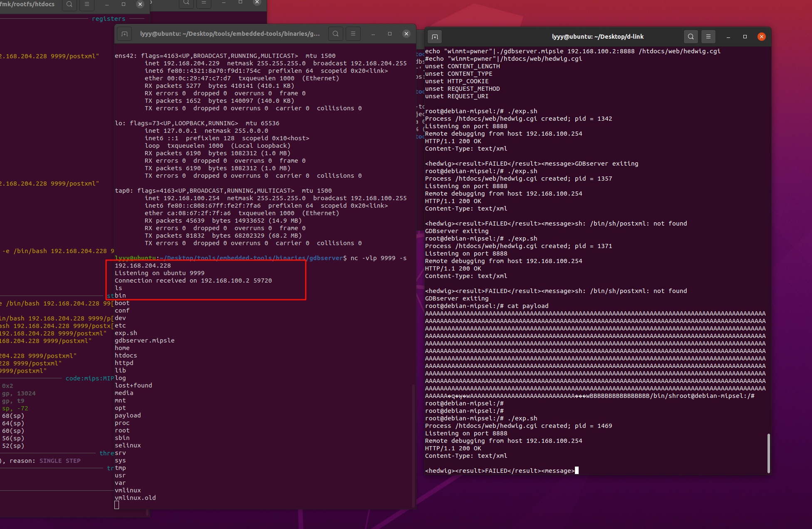Minimize the d-link terminal window

728,37
